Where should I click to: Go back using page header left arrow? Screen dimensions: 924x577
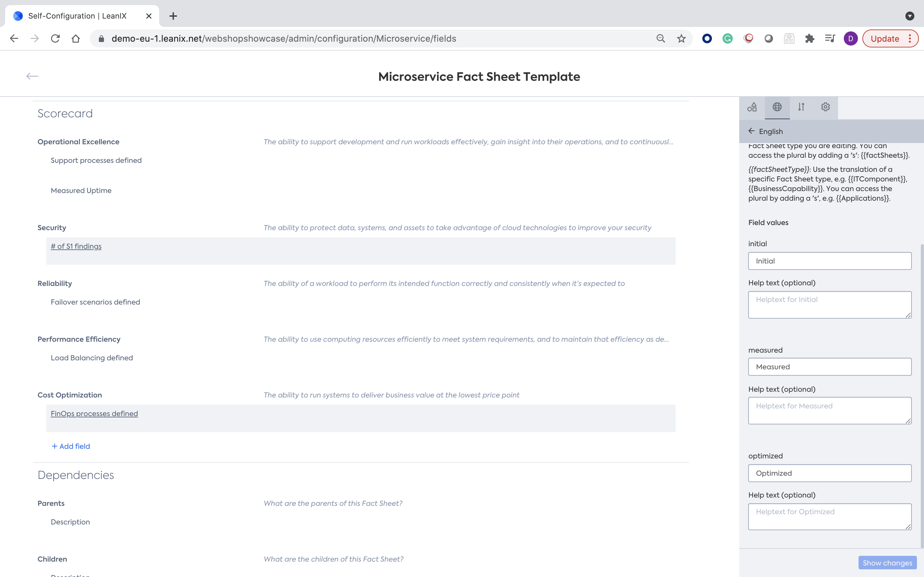(32, 76)
